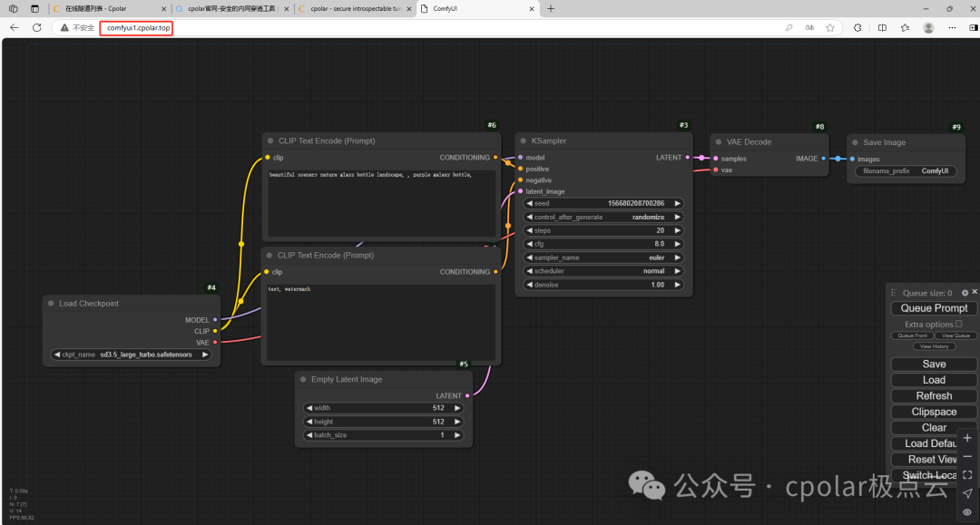This screenshot has height=525, width=980.
Task: Collapse the Load Checkpoint node via its dot
Action: point(51,303)
